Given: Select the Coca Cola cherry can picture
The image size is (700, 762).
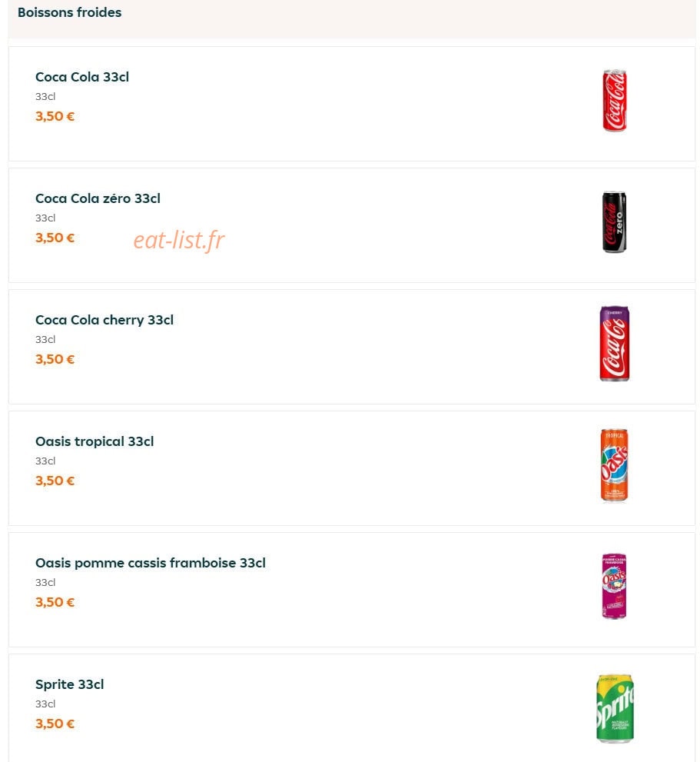Looking at the screenshot, I should pos(614,344).
